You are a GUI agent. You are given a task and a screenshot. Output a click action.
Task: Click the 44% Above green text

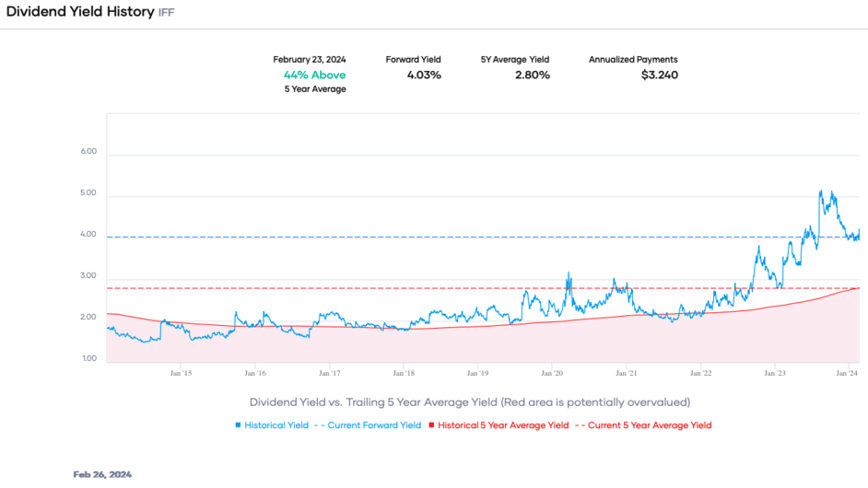[x=315, y=76]
